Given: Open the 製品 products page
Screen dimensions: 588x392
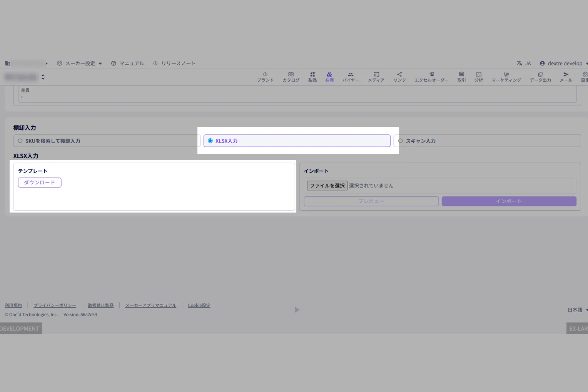Looking at the screenshot, I should 312,77.
